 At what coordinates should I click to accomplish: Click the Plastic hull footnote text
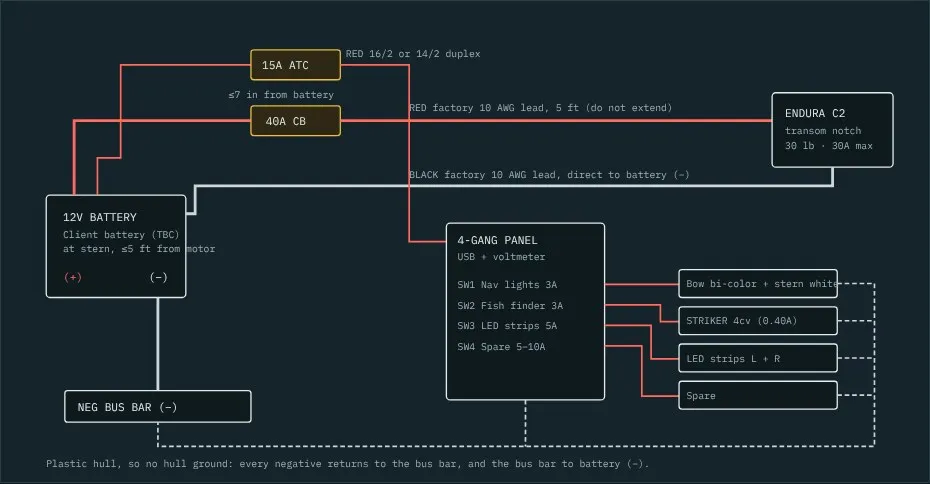pyautogui.click(x=348, y=463)
